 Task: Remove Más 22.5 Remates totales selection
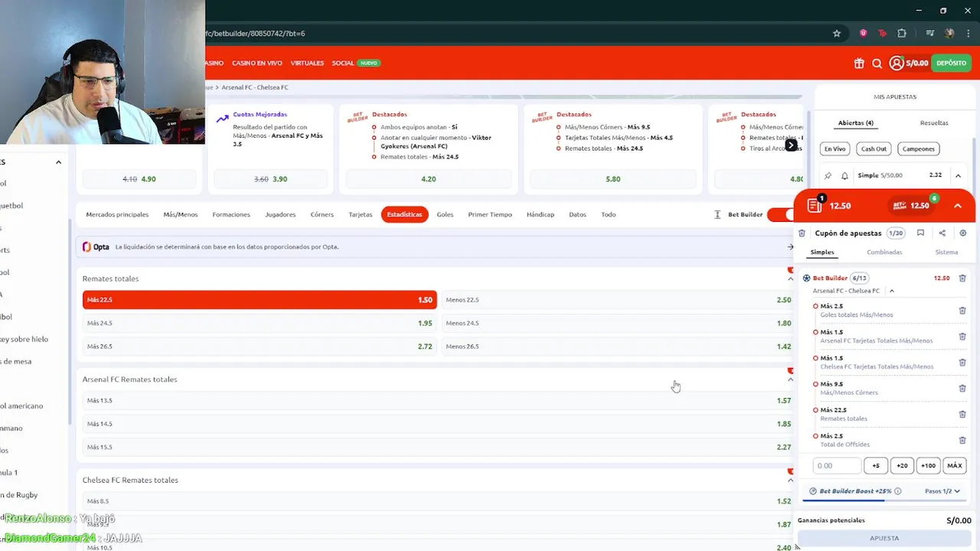[962, 415]
